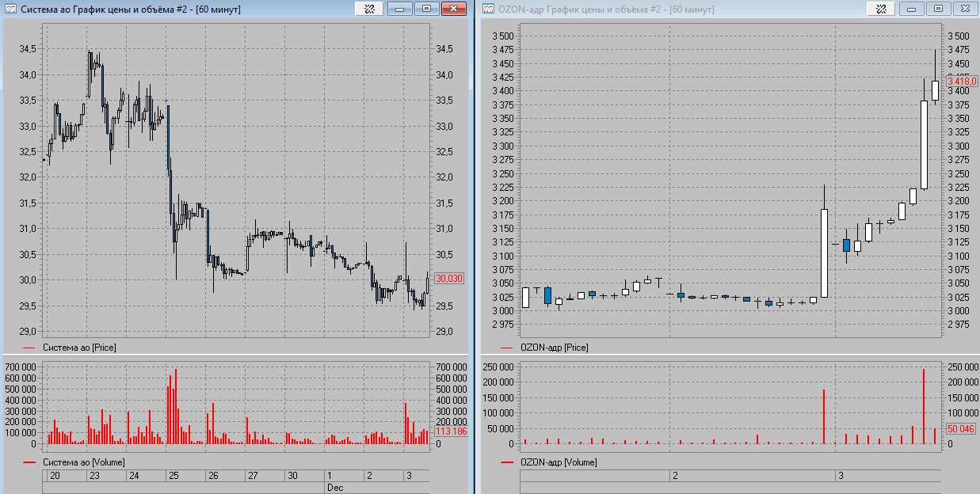
Task: Click date label 27 on Система time axis
Action: pyautogui.click(x=253, y=476)
